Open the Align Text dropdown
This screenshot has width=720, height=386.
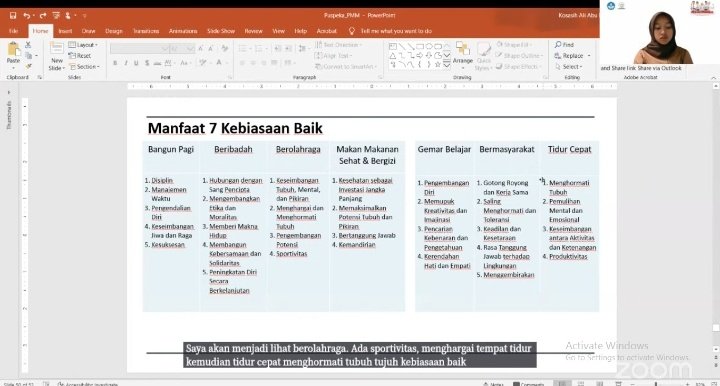(333, 56)
